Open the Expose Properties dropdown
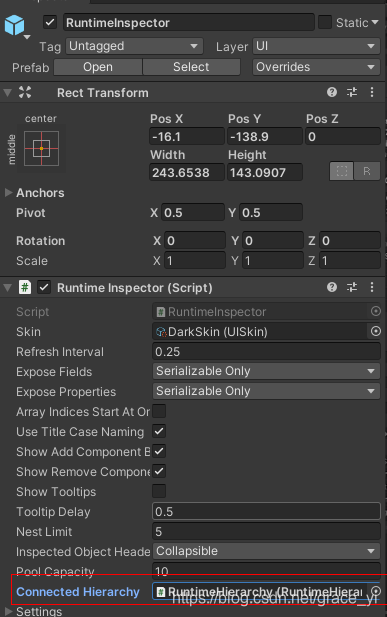This screenshot has height=617, width=387. (x=266, y=391)
